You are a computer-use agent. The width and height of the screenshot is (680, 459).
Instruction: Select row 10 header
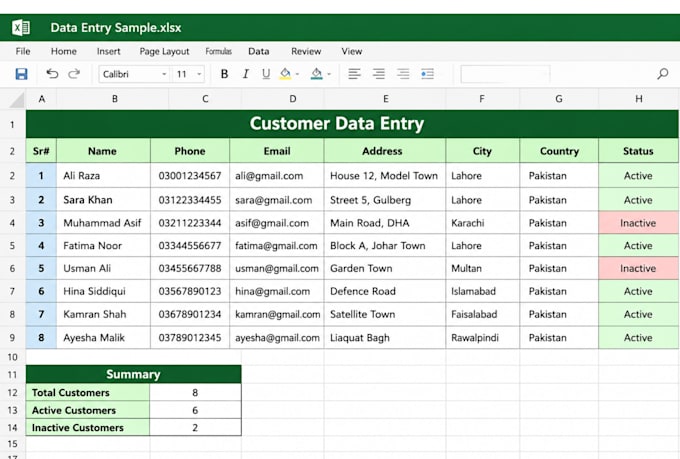(x=13, y=357)
